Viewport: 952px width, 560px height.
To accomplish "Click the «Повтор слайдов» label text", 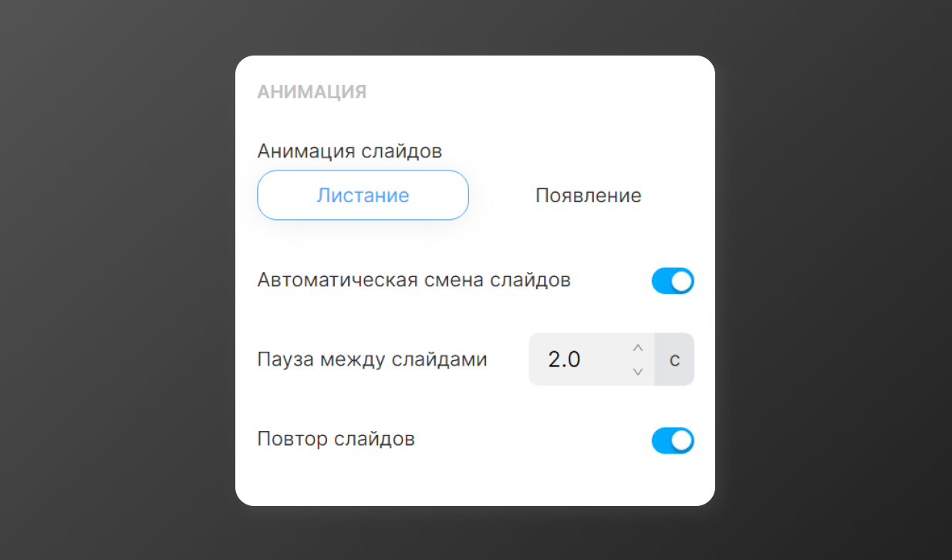I will pyautogui.click(x=336, y=440).
